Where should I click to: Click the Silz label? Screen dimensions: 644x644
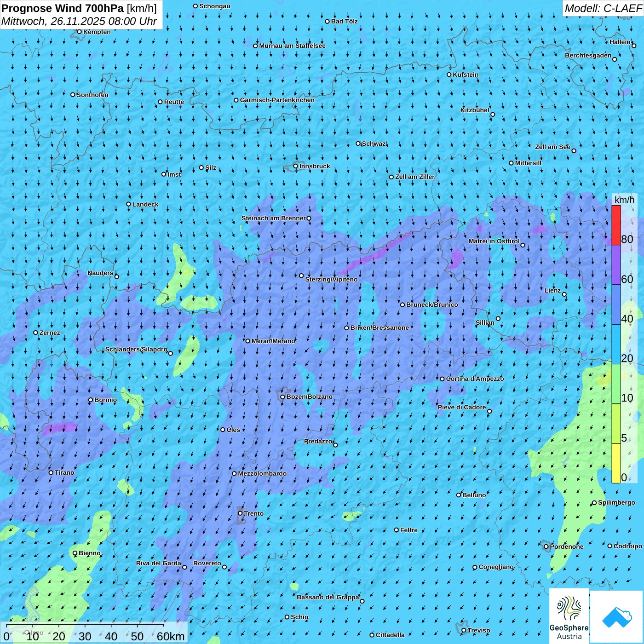pyautogui.click(x=211, y=167)
